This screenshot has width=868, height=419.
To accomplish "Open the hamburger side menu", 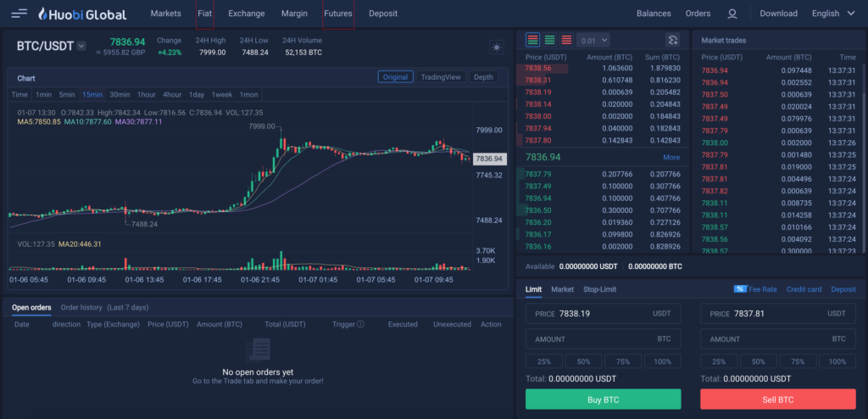I will pyautogui.click(x=19, y=14).
